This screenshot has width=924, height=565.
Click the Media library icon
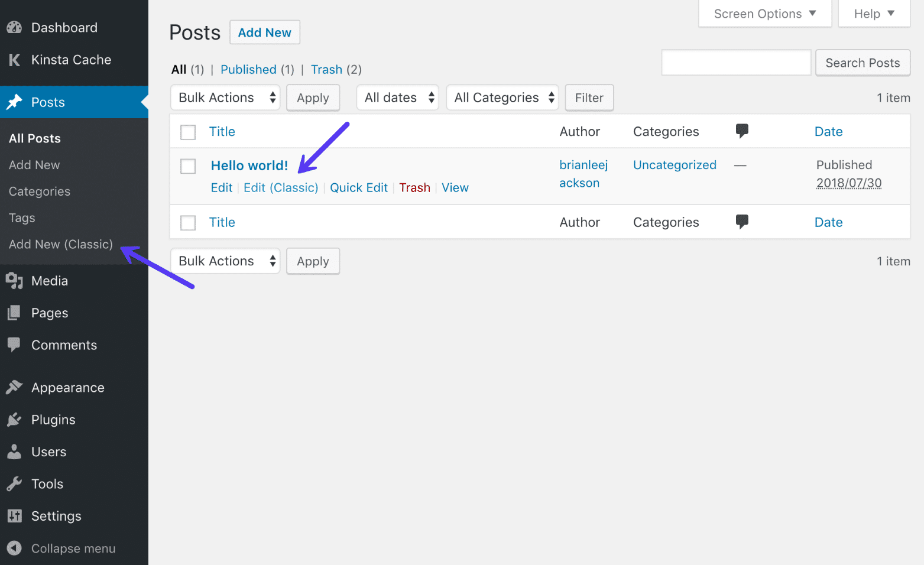14,281
